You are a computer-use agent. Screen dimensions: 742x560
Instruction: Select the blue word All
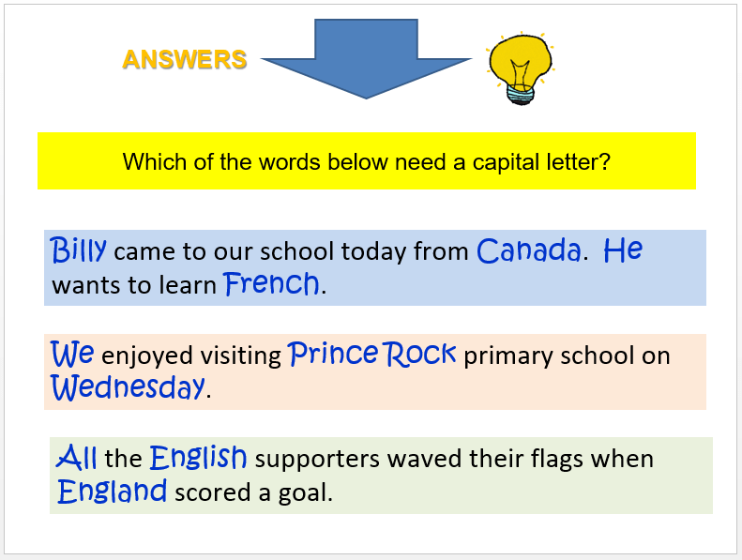point(77,459)
